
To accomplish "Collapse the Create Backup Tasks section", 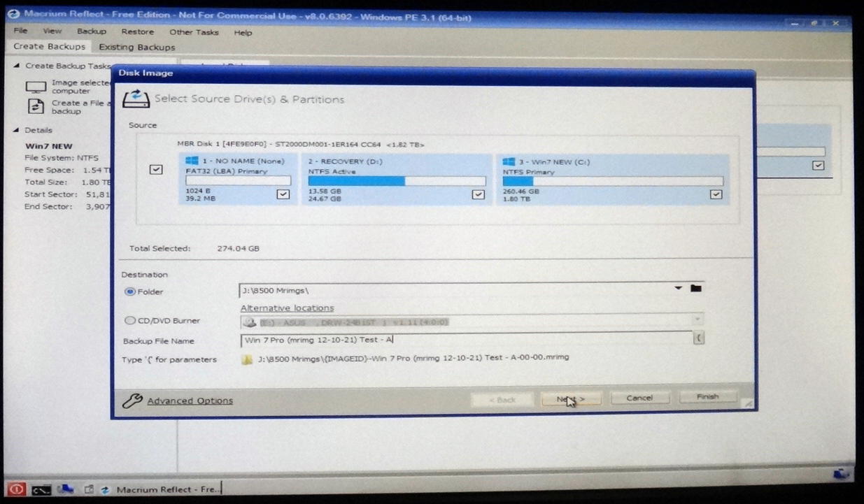I will click(17, 66).
